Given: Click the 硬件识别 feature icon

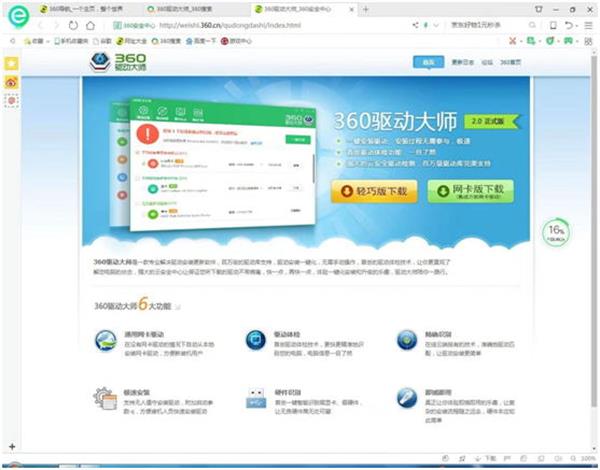Looking at the screenshot, I should 256,398.
